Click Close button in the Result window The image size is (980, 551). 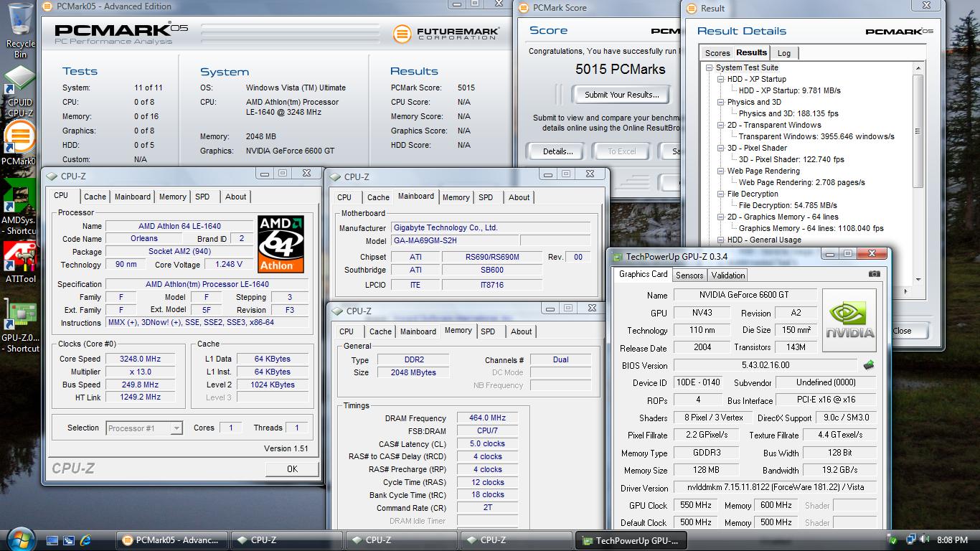coord(903,331)
